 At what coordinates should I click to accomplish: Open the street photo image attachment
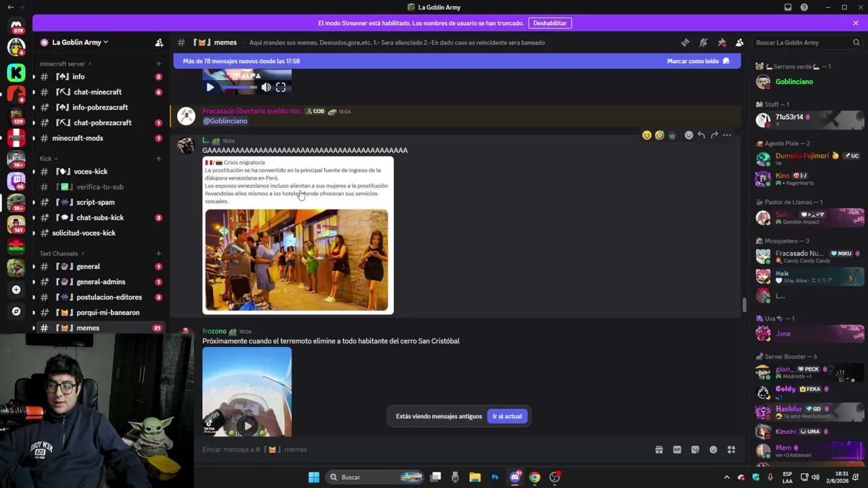(x=296, y=260)
